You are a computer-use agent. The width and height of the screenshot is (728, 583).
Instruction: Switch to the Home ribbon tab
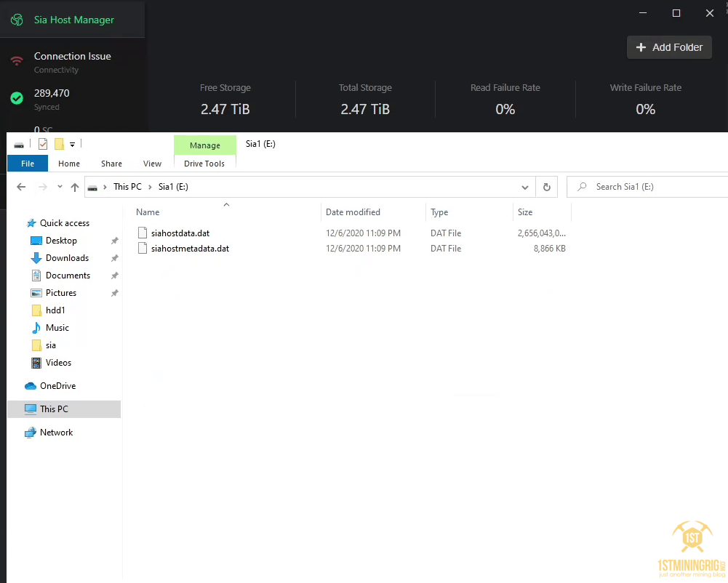pos(68,164)
